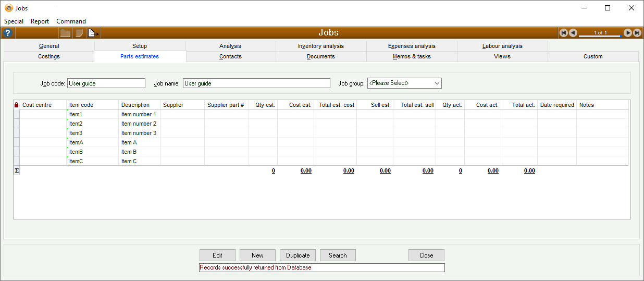Click the sigma totals icon in grid
The width and height of the screenshot is (644, 281).
[16, 170]
